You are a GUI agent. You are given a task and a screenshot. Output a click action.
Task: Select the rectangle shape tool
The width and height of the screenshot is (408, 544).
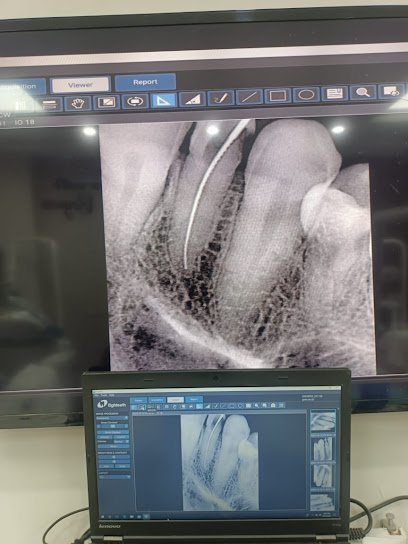pyautogui.click(x=278, y=96)
